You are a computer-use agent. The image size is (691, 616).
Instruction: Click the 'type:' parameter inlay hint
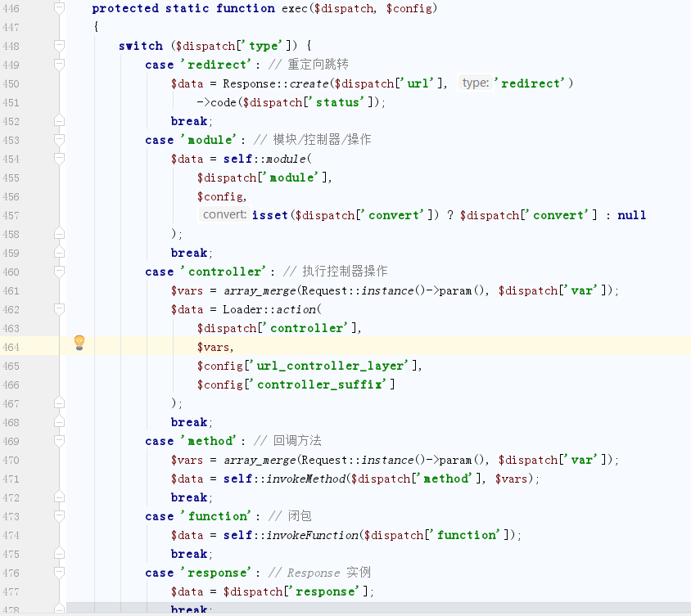pos(475,83)
